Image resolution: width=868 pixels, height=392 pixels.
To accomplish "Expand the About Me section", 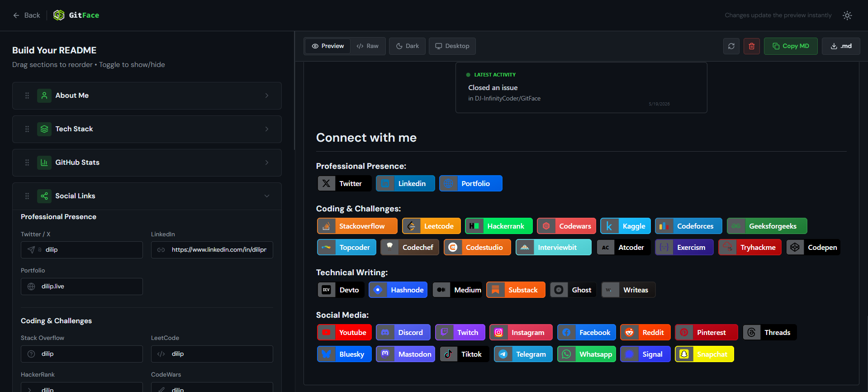I will point(147,96).
